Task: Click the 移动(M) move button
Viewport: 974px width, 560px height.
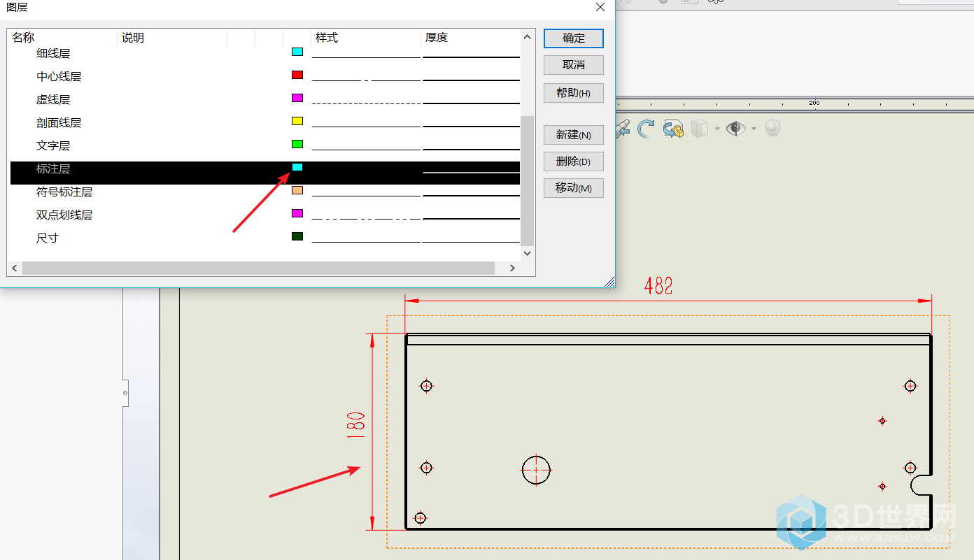Action: 574,188
